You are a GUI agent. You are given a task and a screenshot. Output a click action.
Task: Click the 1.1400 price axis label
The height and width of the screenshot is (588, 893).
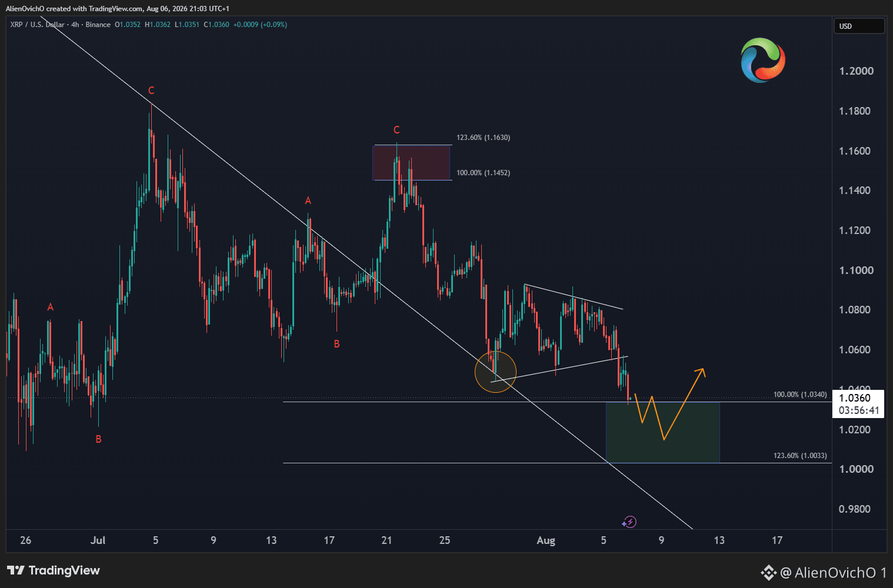(x=855, y=191)
